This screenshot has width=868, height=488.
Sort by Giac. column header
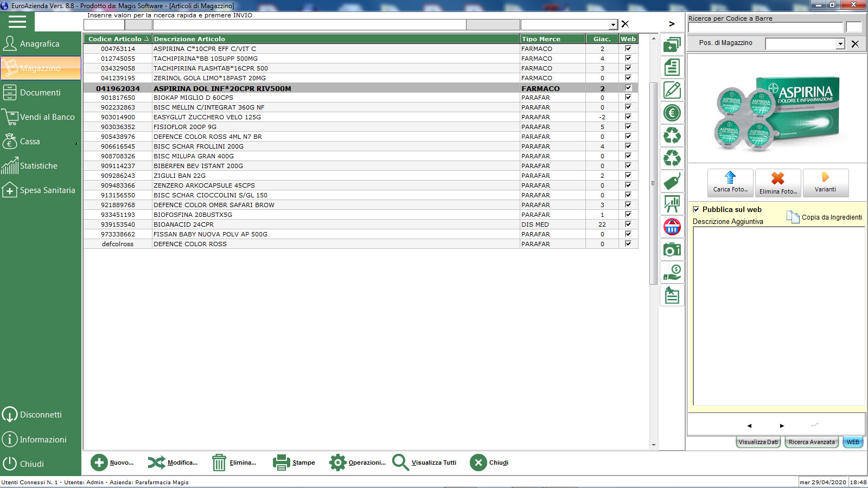(x=602, y=39)
